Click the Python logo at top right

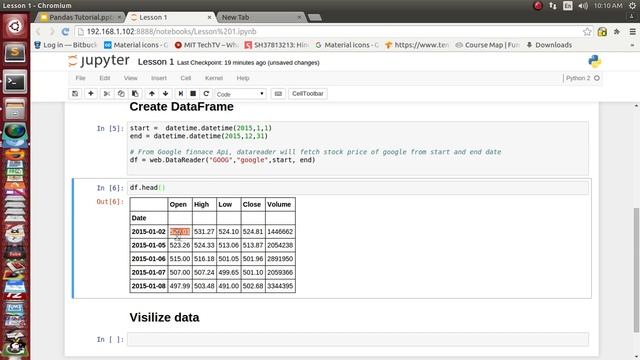[x=595, y=61]
